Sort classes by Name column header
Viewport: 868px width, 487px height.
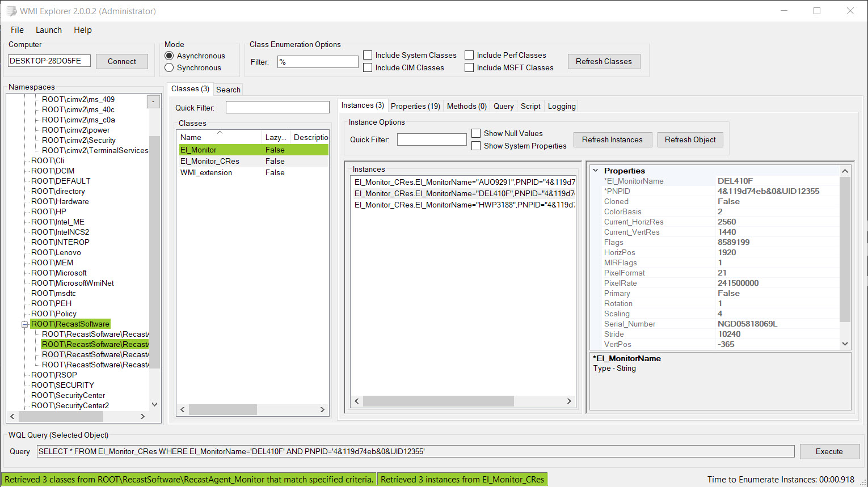[x=220, y=137]
